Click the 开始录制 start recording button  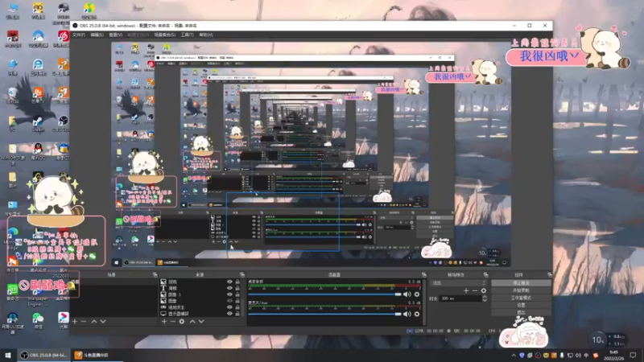tap(521, 290)
